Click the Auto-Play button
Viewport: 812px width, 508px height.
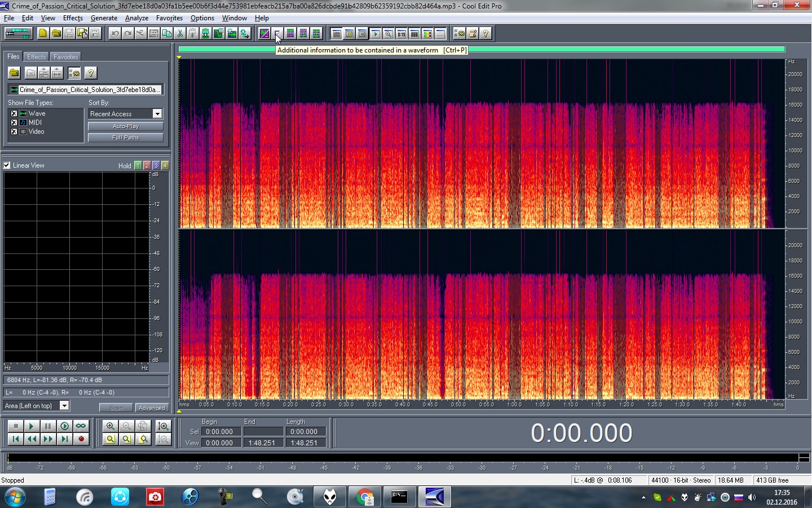pos(126,126)
